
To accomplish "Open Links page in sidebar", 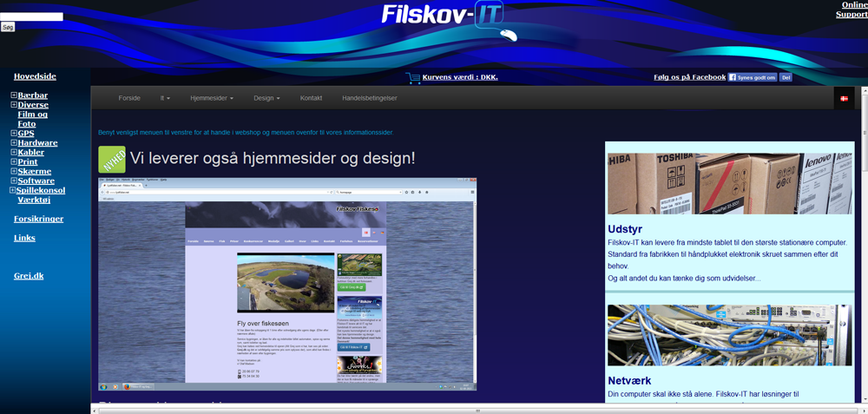I will coord(24,238).
